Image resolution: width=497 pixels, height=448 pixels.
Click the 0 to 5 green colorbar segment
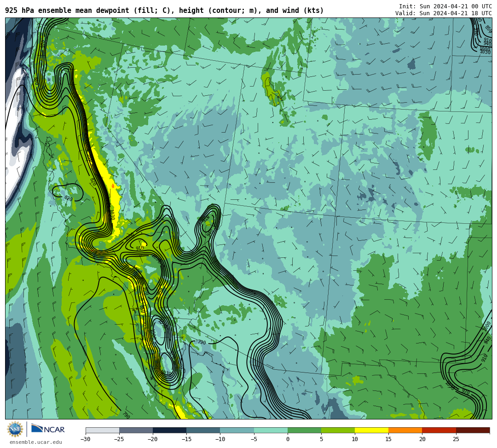pyautogui.click(x=304, y=430)
